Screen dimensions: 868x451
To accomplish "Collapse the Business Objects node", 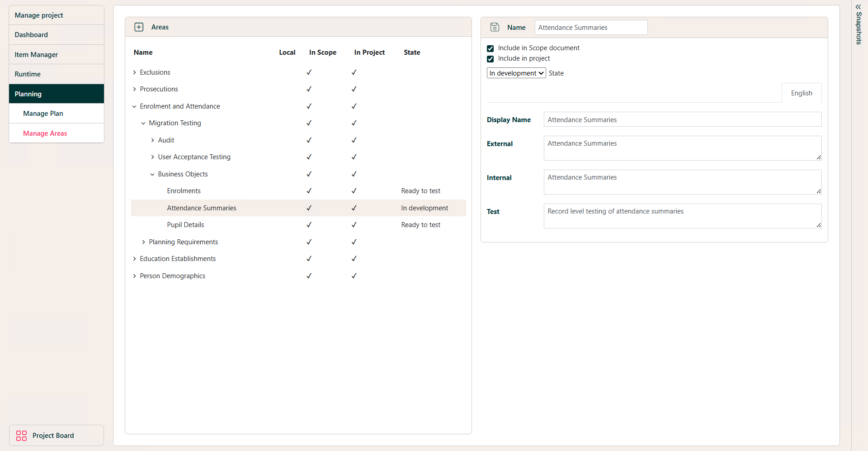I will tap(152, 174).
